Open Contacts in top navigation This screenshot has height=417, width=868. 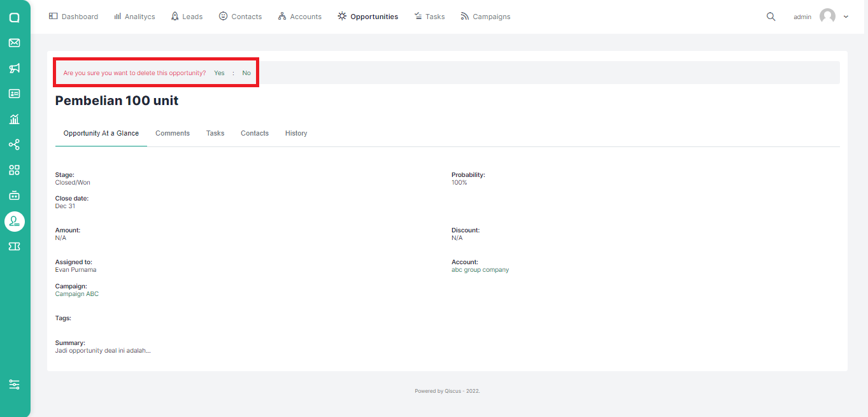pos(240,17)
